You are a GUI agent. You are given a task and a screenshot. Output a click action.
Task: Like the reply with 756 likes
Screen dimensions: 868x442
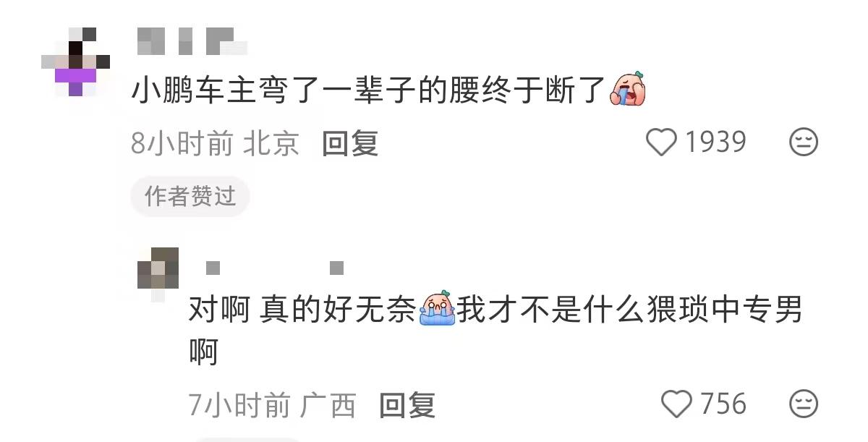(677, 404)
